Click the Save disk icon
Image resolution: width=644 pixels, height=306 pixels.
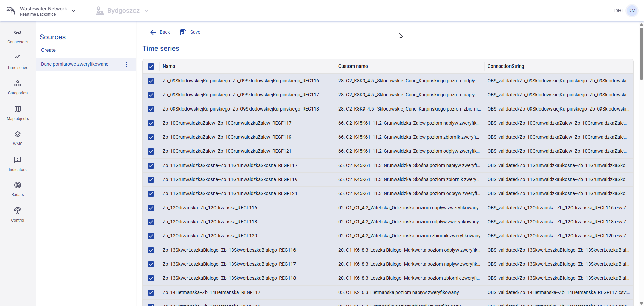point(183,32)
